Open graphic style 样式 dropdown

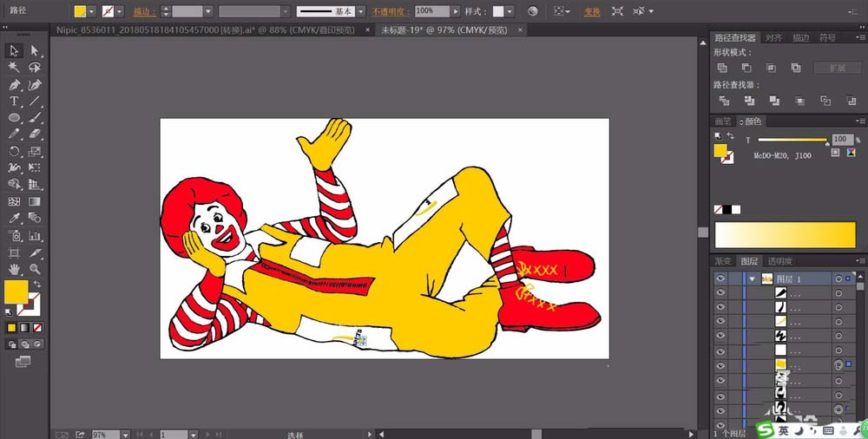tap(510, 11)
